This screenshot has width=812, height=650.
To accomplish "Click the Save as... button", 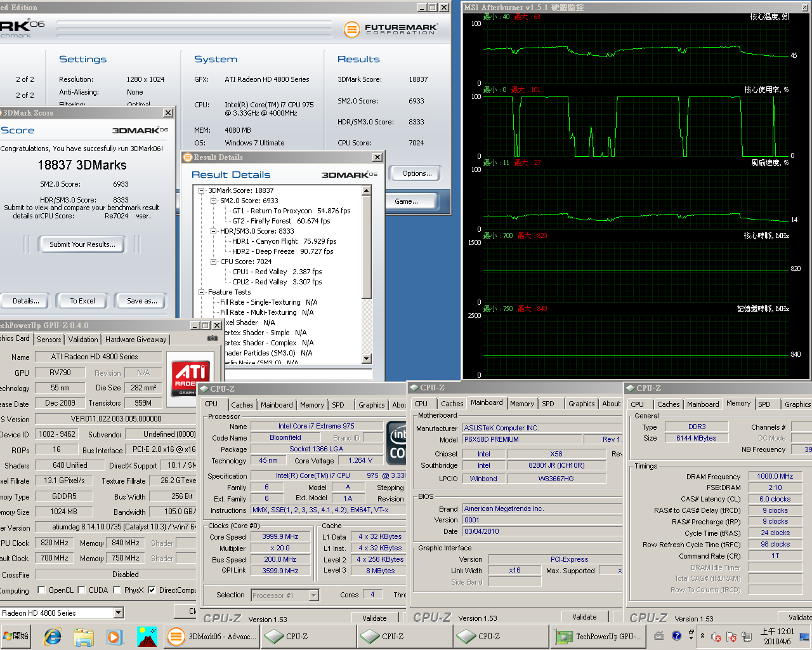I will (142, 301).
